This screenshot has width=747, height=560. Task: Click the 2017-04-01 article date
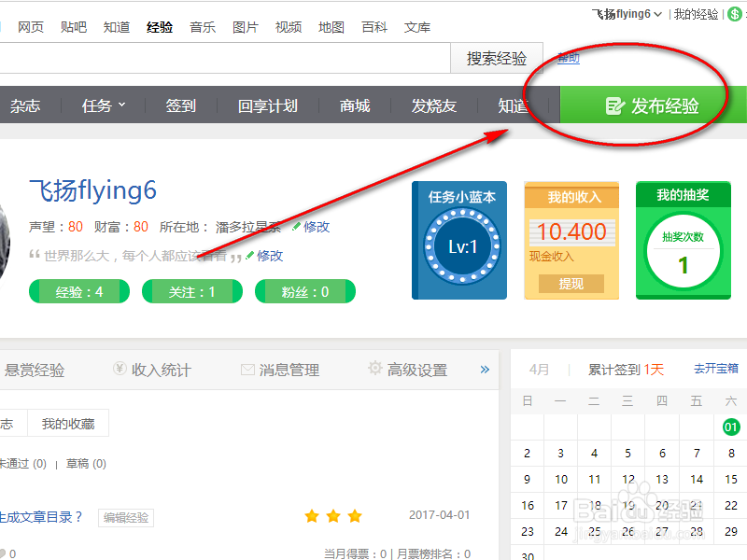click(439, 515)
